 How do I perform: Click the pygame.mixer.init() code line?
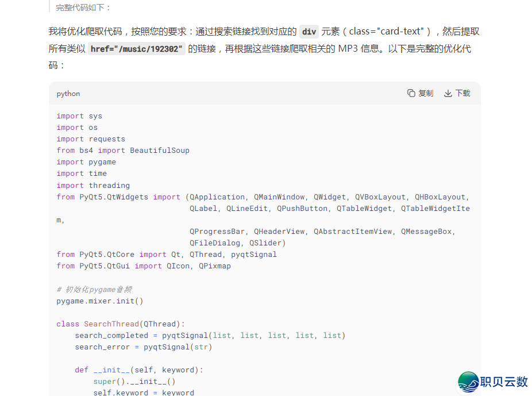pyautogui.click(x=100, y=301)
